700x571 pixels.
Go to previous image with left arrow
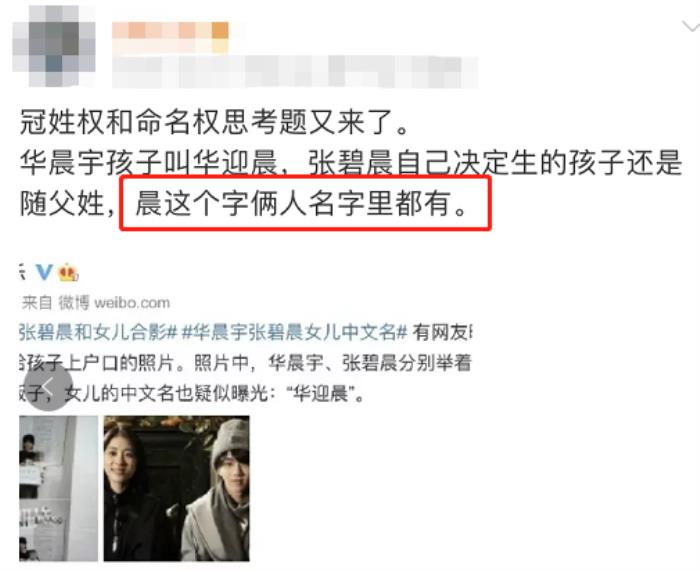click(48, 387)
